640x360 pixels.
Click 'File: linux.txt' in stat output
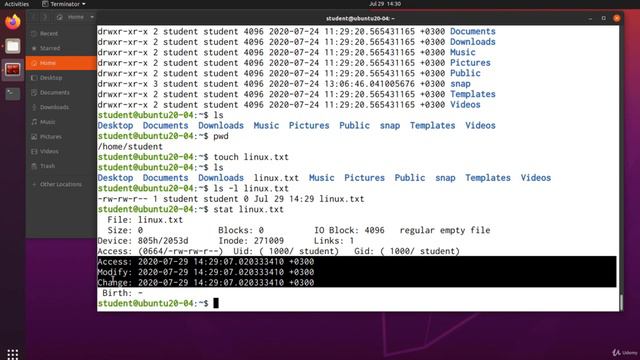point(145,220)
